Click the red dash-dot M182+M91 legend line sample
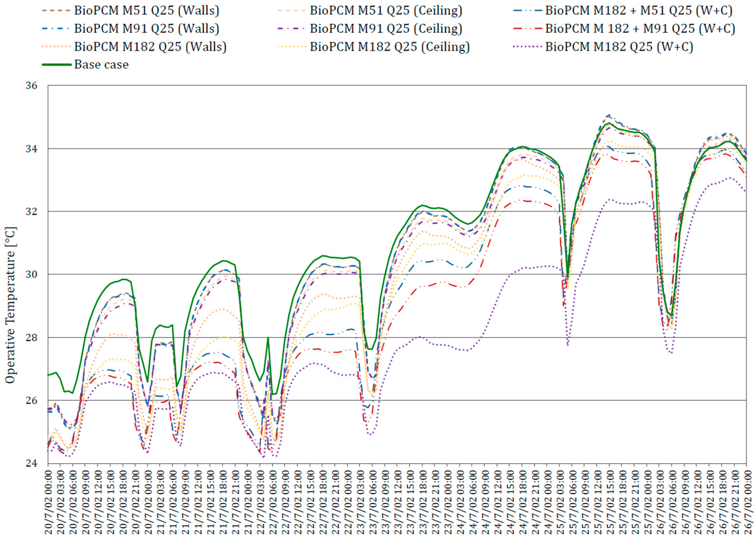Screen dimensions: 756x539 (x=527, y=29)
